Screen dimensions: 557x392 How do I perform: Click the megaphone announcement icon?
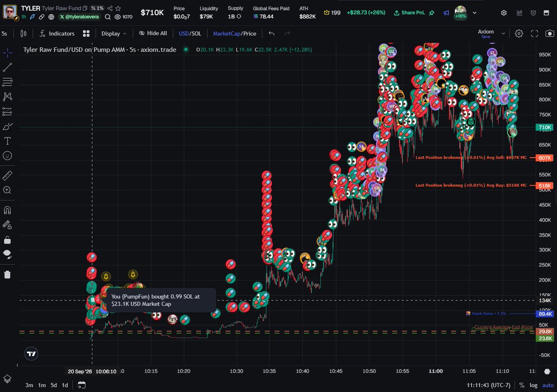(447, 13)
